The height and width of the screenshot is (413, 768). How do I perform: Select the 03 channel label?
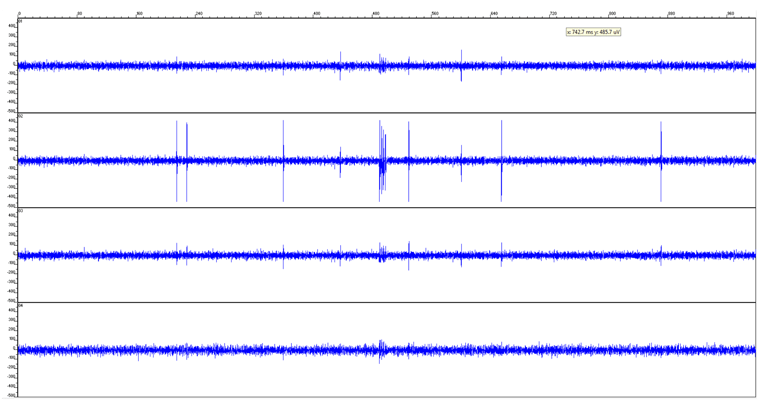[21, 211]
